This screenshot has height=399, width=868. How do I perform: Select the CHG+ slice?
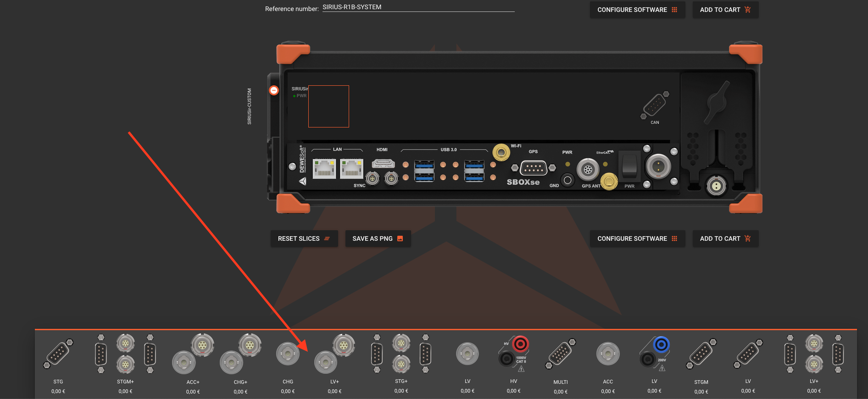coord(240,354)
